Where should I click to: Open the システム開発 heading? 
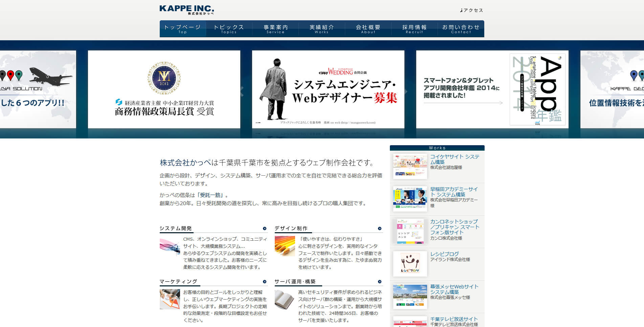pyautogui.click(x=176, y=228)
